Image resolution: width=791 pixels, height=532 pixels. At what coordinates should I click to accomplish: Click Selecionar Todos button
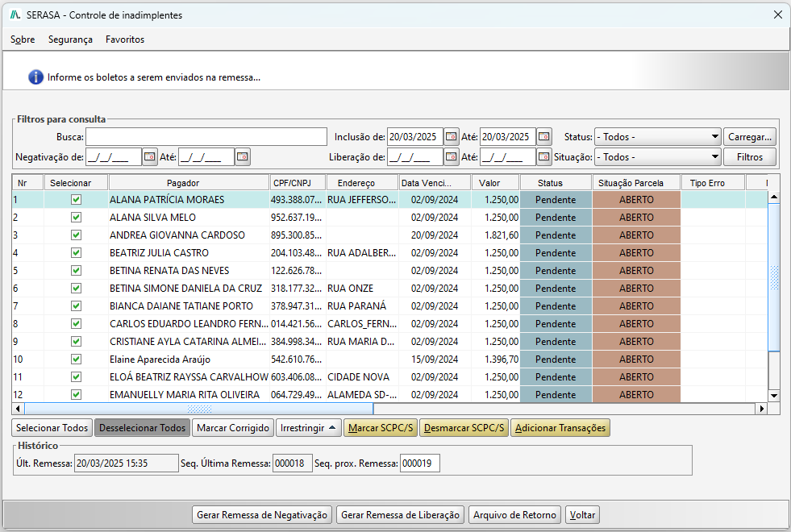(52, 428)
